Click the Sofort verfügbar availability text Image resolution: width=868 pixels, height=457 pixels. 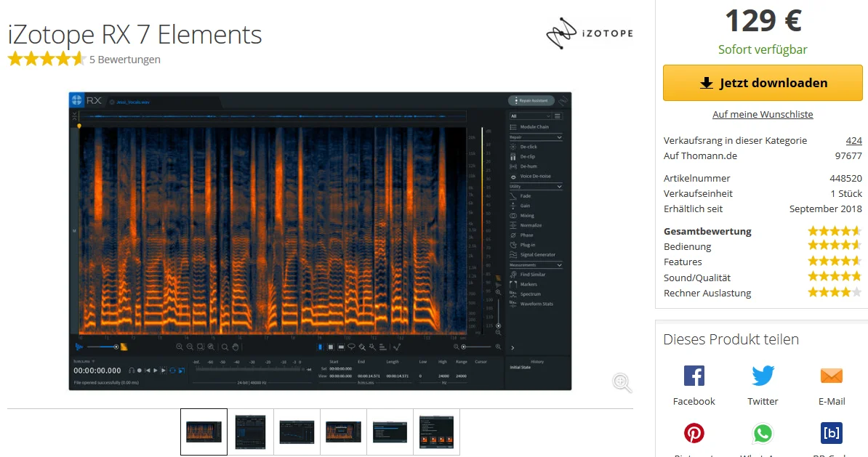[x=763, y=50]
